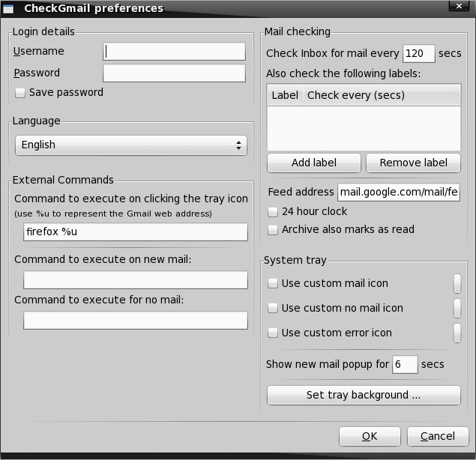Click the Check every (secs) column header

pyautogui.click(x=356, y=95)
